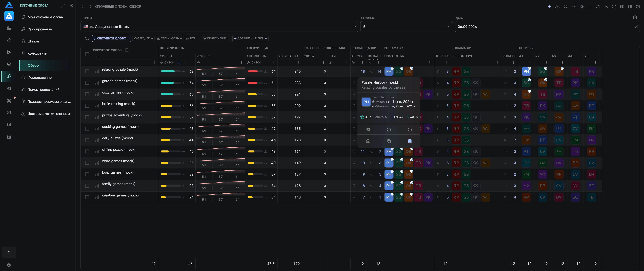644x271 pixels.
Task: Click the checkmark circle icon in Puzzle Harbor popup
Action: click(x=410, y=129)
